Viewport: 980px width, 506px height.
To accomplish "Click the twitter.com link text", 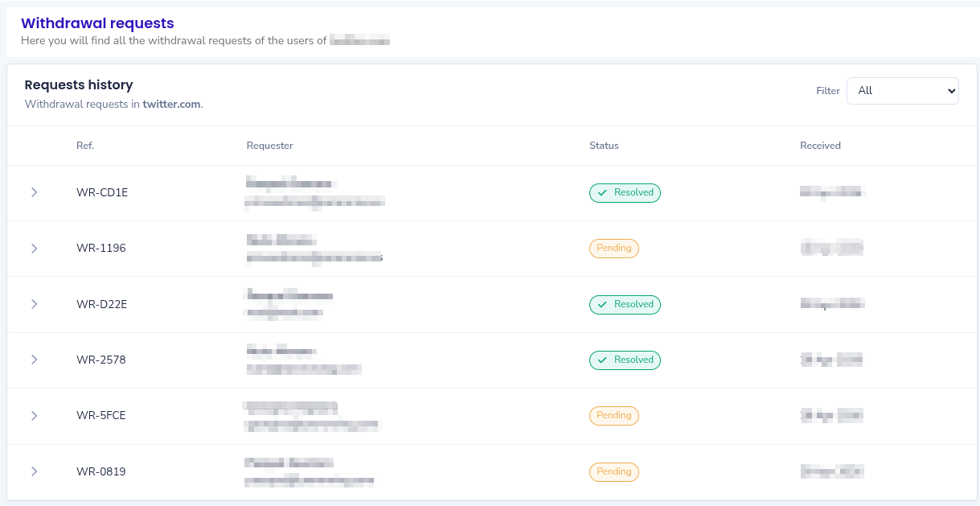I will [170, 104].
